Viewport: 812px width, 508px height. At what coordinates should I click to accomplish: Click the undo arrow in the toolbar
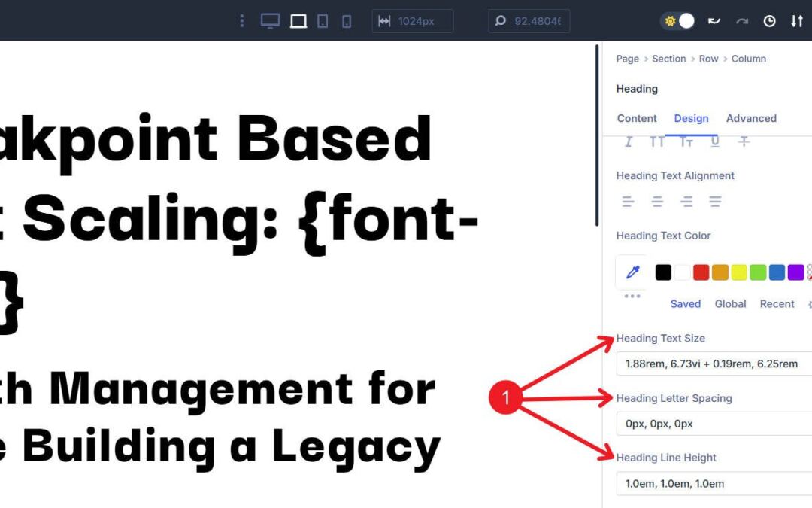[713, 20]
